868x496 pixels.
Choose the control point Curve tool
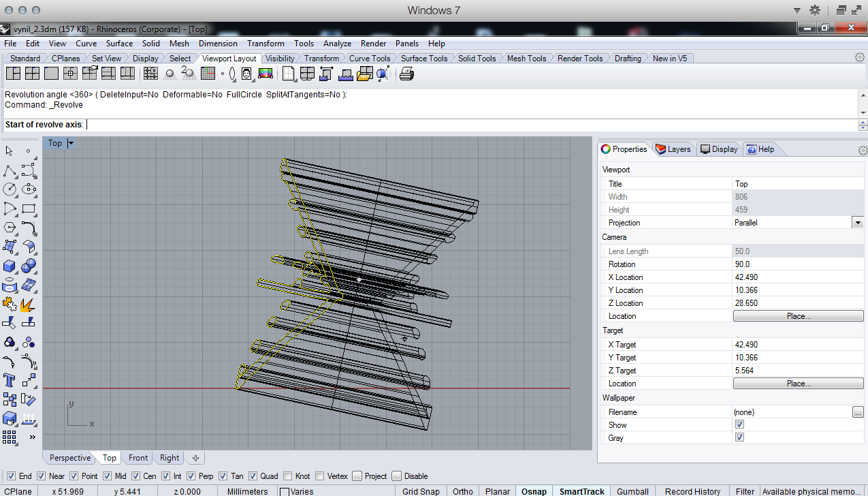[29, 170]
